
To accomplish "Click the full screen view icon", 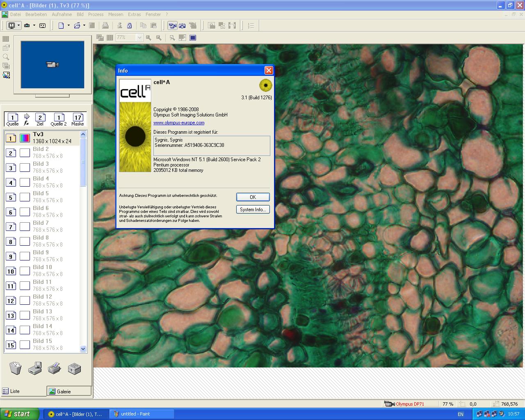I will pyautogui.click(x=192, y=38).
